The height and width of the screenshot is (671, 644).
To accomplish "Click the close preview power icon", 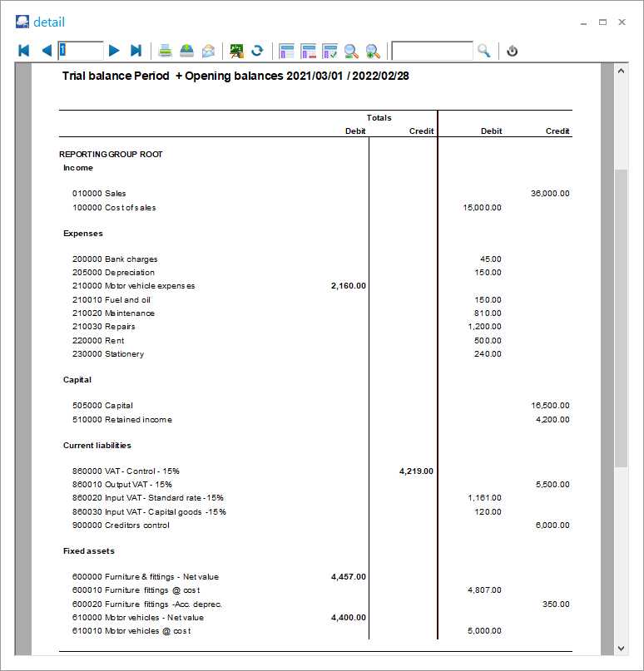I will tap(513, 51).
